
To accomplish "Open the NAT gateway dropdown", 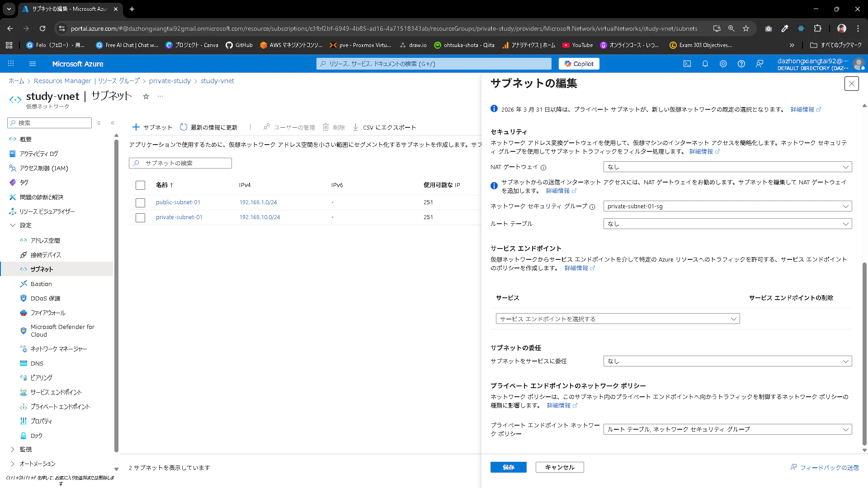I will 727,167.
